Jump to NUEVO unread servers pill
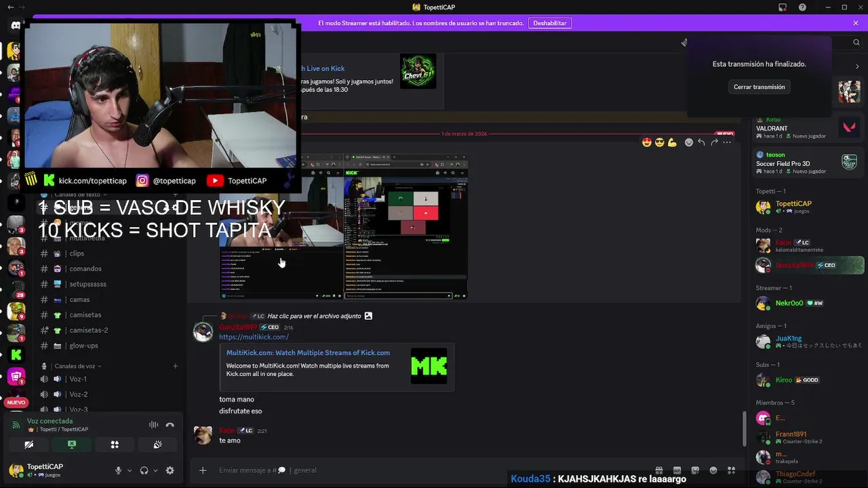 click(x=16, y=403)
